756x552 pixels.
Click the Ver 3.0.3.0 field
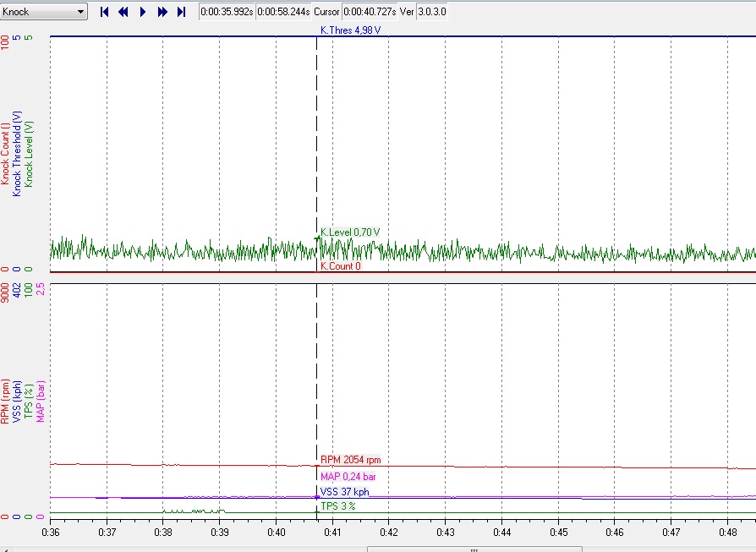click(x=432, y=12)
